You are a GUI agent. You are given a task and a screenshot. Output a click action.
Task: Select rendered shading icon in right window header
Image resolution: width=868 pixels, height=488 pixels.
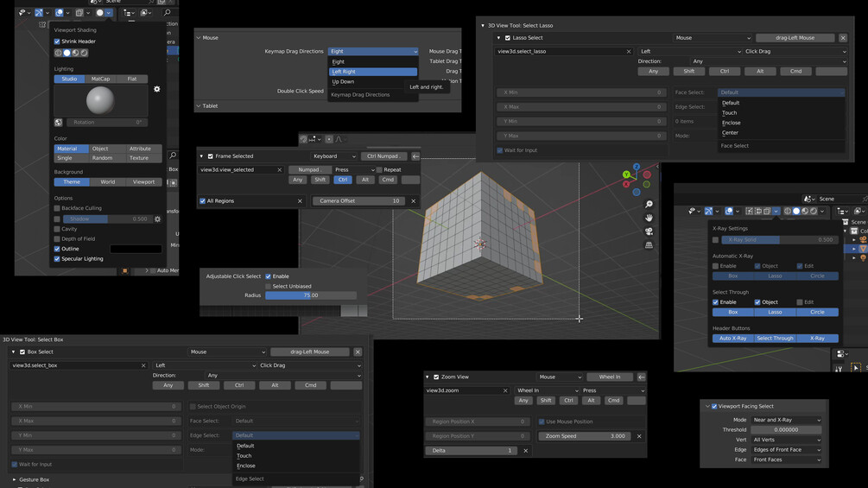814,212
